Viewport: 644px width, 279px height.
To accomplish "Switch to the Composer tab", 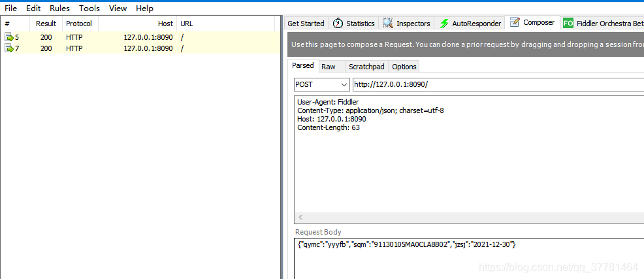I will click(534, 23).
